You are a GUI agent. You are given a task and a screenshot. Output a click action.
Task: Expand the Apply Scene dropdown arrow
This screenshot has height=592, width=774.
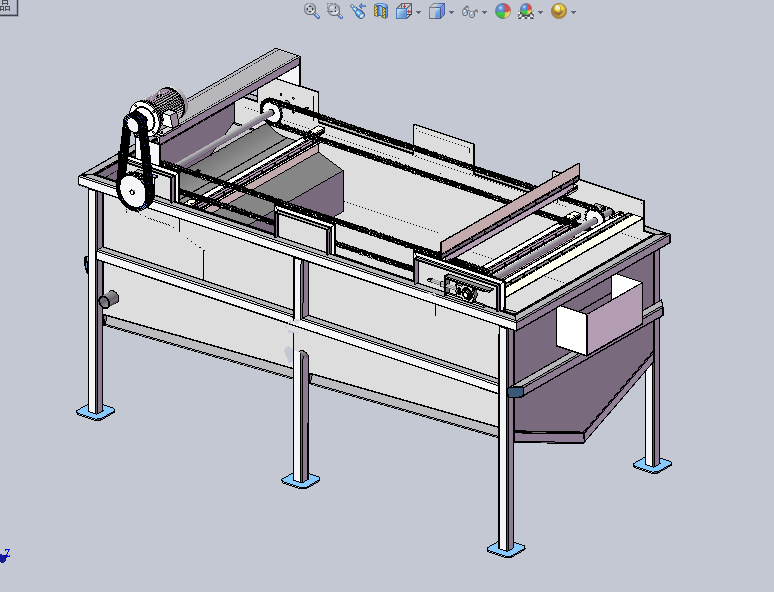[541, 12]
